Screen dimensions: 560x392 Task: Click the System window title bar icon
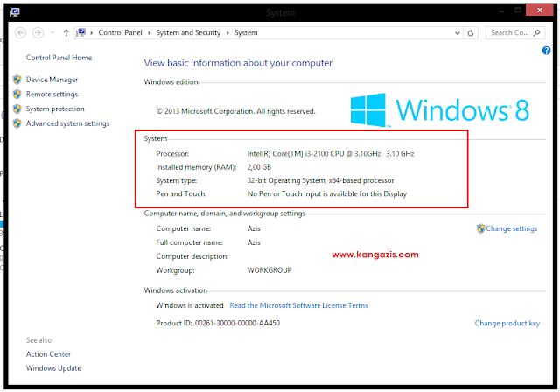pos(15,12)
